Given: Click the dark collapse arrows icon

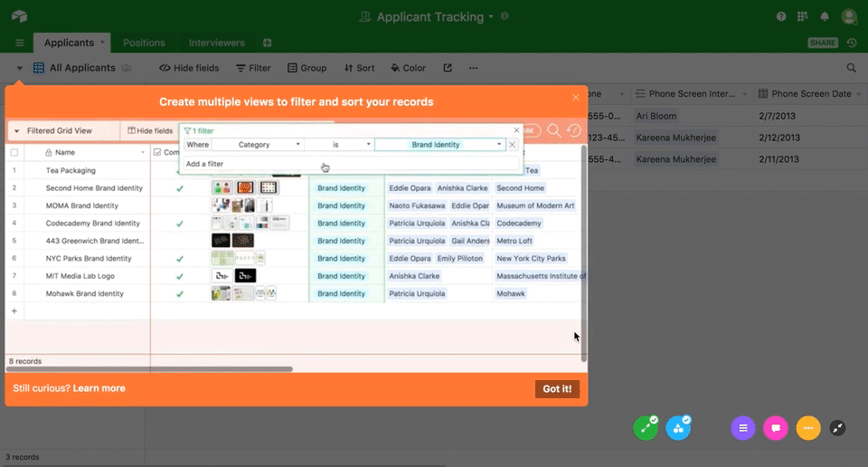Looking at the screenshot, I should [837, 428].
